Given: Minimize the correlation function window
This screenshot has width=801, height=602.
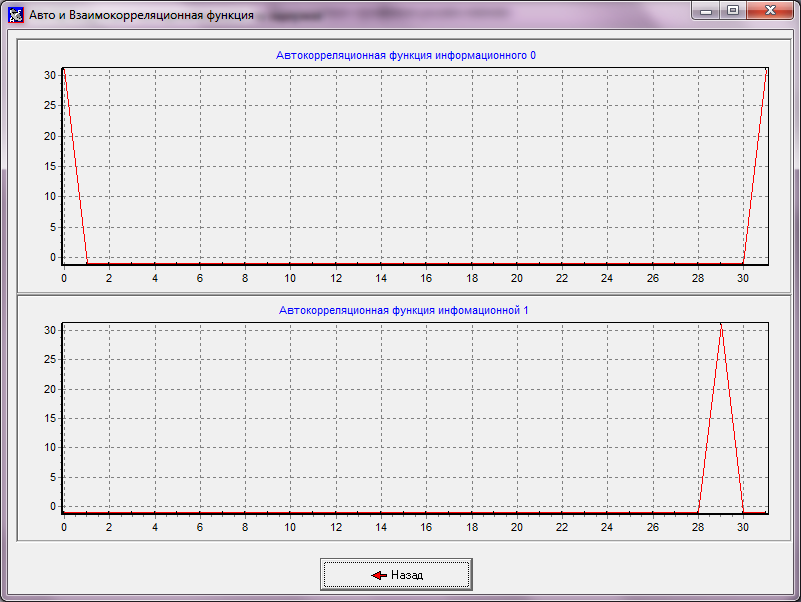Looking at the screenshot, I should click(x=706, y=11).
